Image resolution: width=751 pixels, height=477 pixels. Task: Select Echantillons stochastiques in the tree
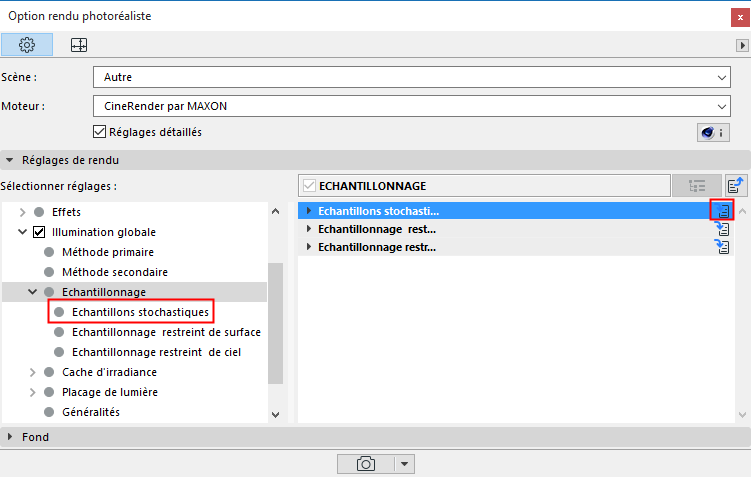coord(140,312)
